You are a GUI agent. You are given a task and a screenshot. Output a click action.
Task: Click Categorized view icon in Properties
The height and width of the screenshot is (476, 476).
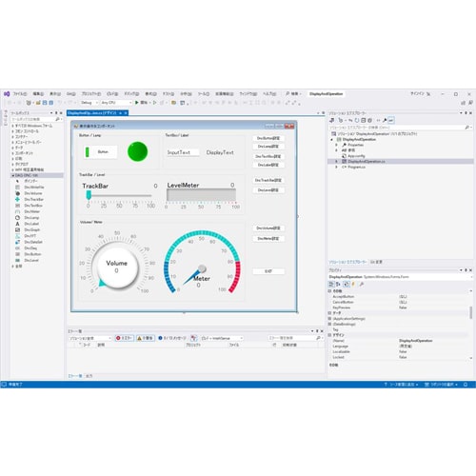click(331, 285)
